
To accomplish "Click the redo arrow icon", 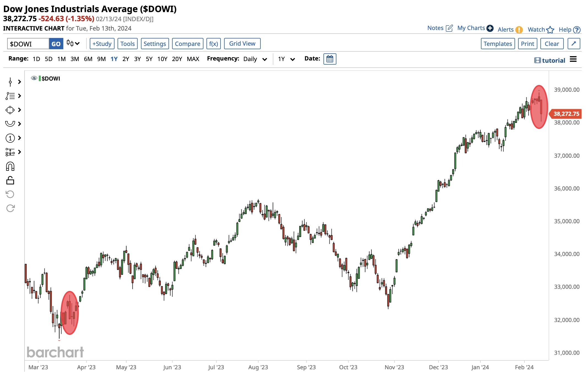I will pyautogui.click(x=10, y=208).
